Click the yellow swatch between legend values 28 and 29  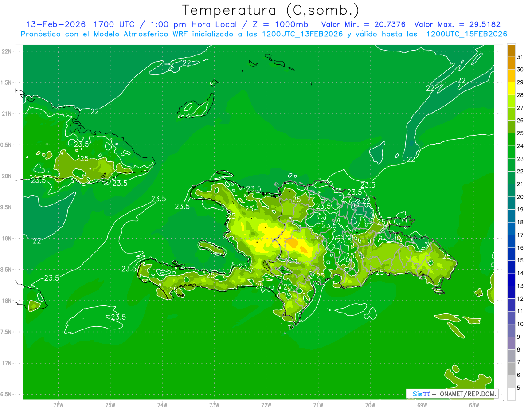click(x=511, y=89)
